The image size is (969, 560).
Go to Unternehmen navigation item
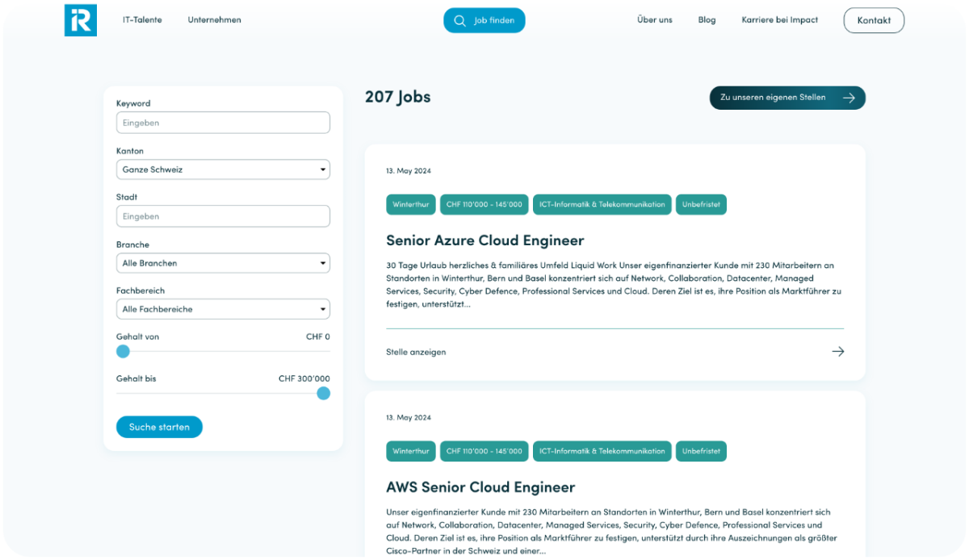click(214, 20)
